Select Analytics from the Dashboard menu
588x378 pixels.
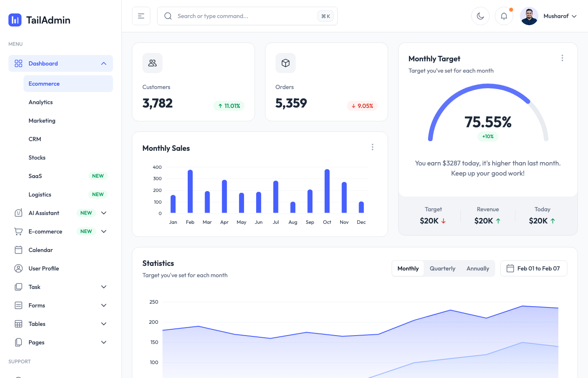(x=41, y=102)
